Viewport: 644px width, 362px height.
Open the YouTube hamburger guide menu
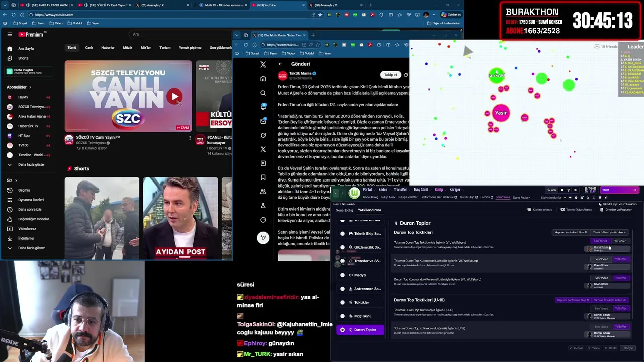[10, 34]
